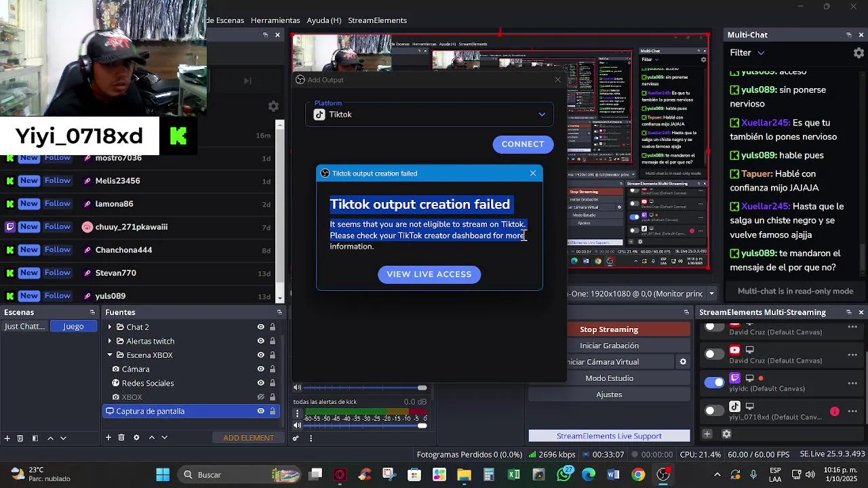
Task: Click red info icon on TikTok output
Action: [x=835, y=411]
